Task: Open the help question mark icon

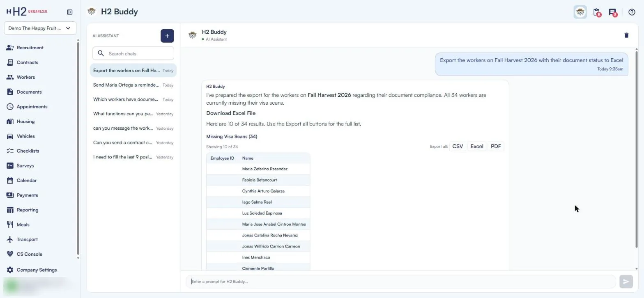Action: [632, 12]
